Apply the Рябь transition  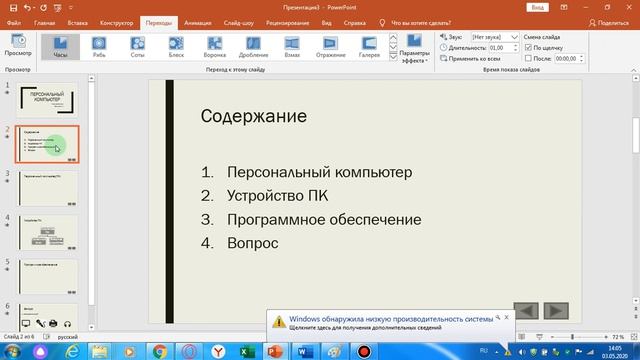click(x=99, y=47)
